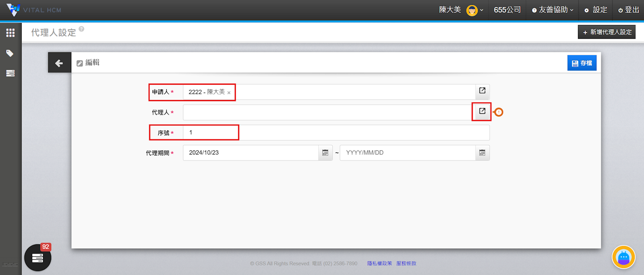644x275 pixels.
Task: Click the 序號 input field
Action: (336, 133)
